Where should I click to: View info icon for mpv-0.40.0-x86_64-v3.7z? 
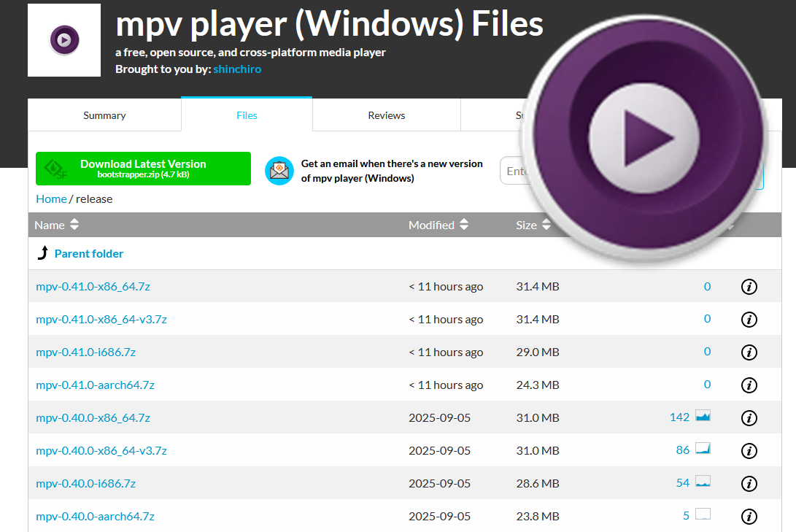749,451
